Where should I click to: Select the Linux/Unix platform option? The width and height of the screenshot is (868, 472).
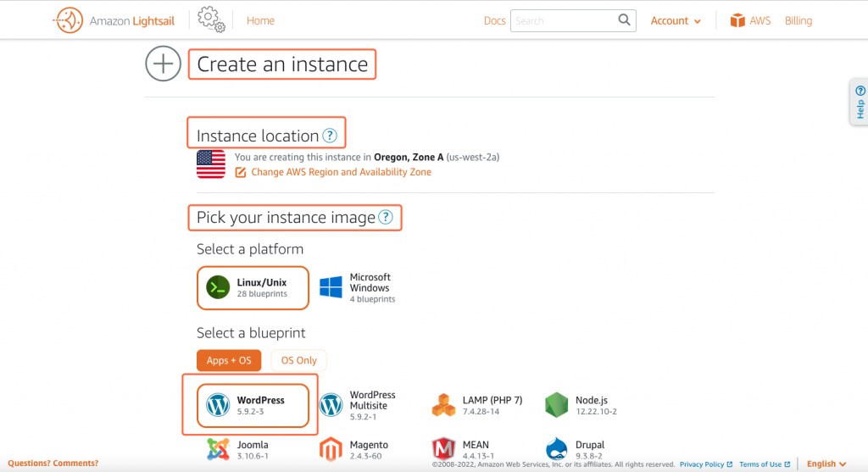click(x=253, y=288)
